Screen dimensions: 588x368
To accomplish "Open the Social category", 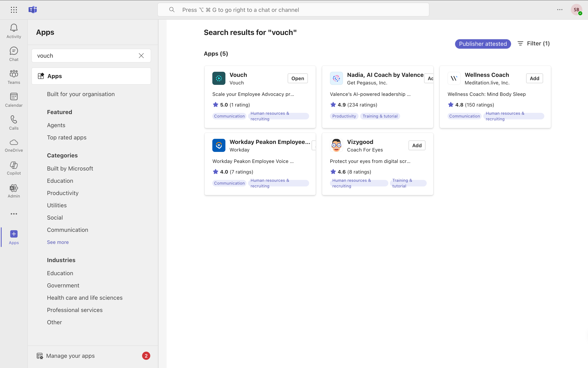I will (55, 218).
